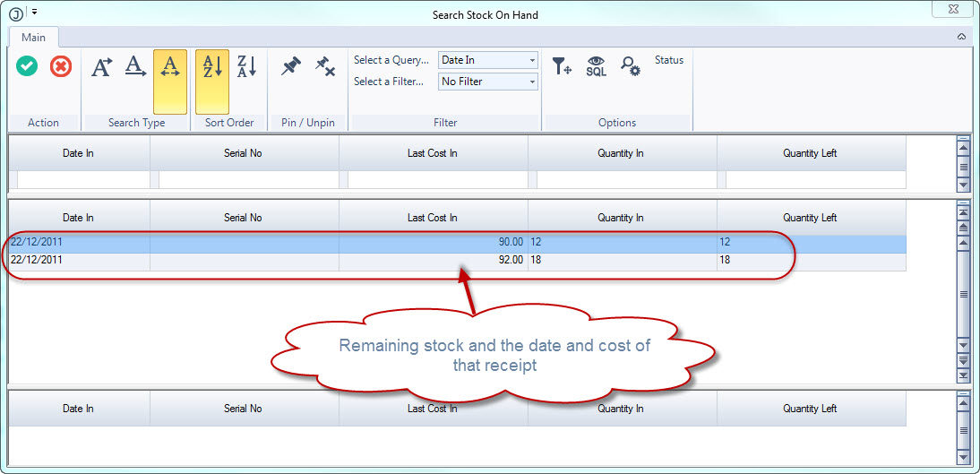The width and height of the screenshot is (980, 474).
Task: Click the up arrow of filter grid scrollbar
Action: pos(963,148)
